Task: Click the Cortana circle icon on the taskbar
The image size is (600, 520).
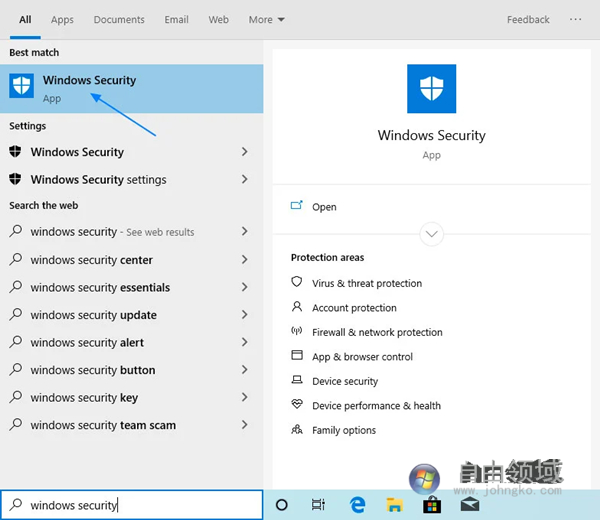Action: coord(282,505)
